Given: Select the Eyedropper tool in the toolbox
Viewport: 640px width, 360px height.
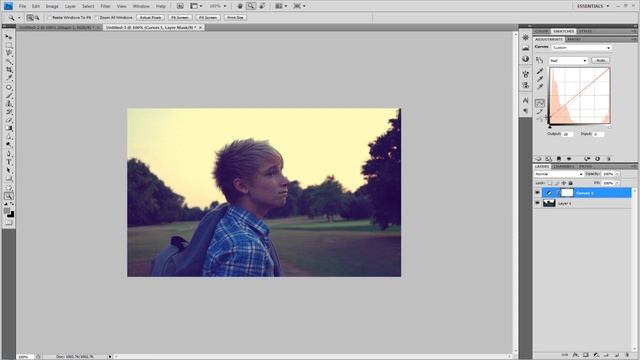Looking at the screenshot, I should coord(9,78).
